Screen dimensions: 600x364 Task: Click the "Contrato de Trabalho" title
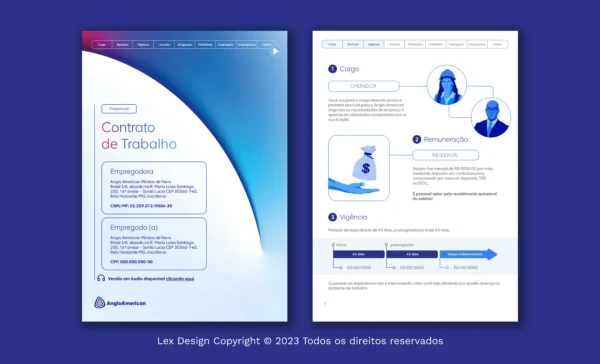[x=139, y=136]
